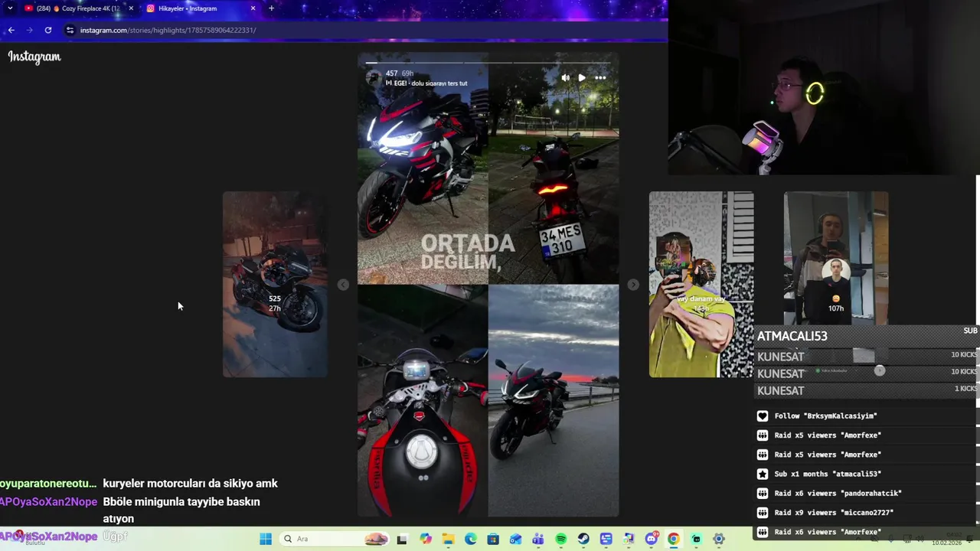
Task: Open Steam from the taskbar
Action: (583, 539)
